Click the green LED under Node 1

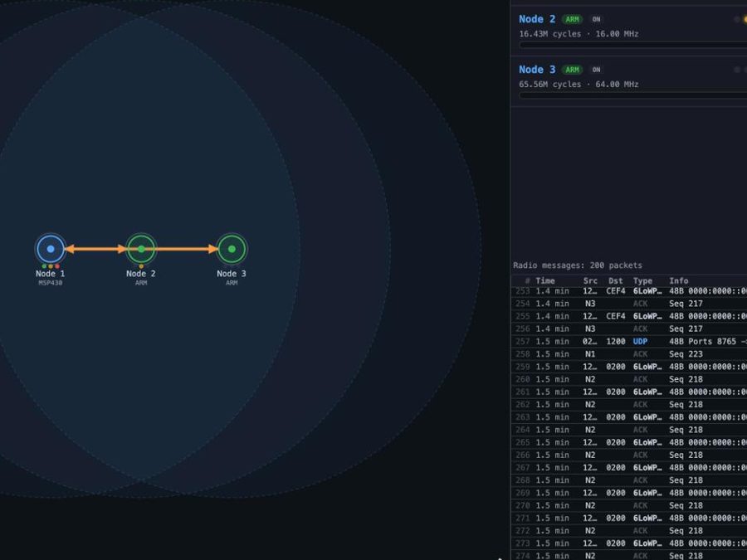point(44,266)
